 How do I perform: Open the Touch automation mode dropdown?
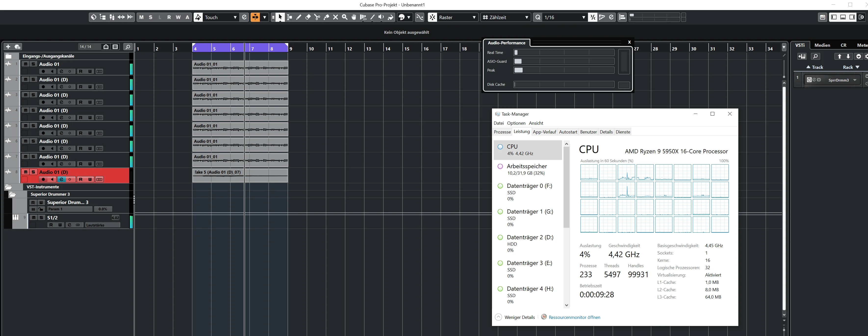221,17
